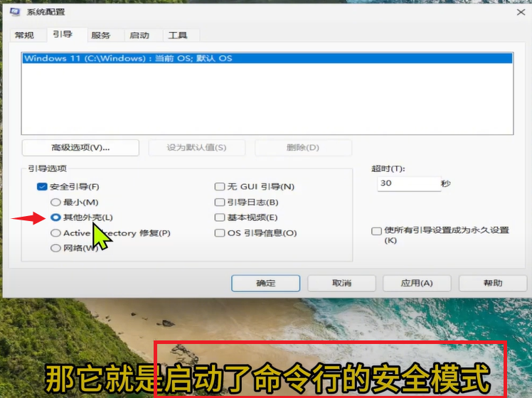This screenshot has height=398, width=532.
Task: Click the 应用(A) button
Action: click(x=417, y=283)
